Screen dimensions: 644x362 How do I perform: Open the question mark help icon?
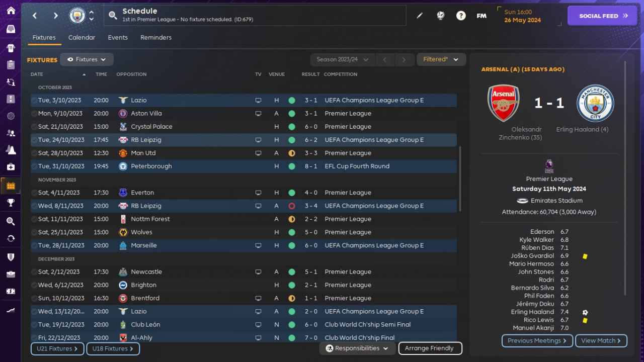(461, 16)
